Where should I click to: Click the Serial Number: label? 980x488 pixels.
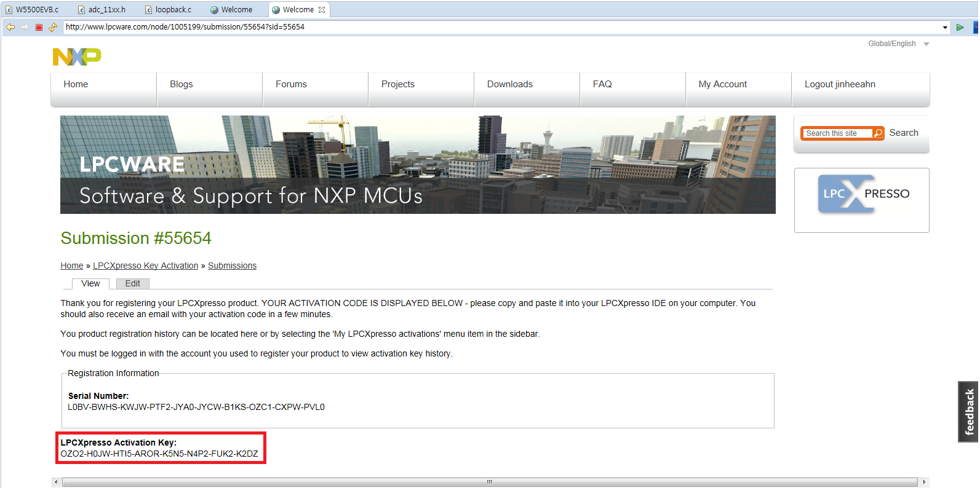click(x=98, y=396)
